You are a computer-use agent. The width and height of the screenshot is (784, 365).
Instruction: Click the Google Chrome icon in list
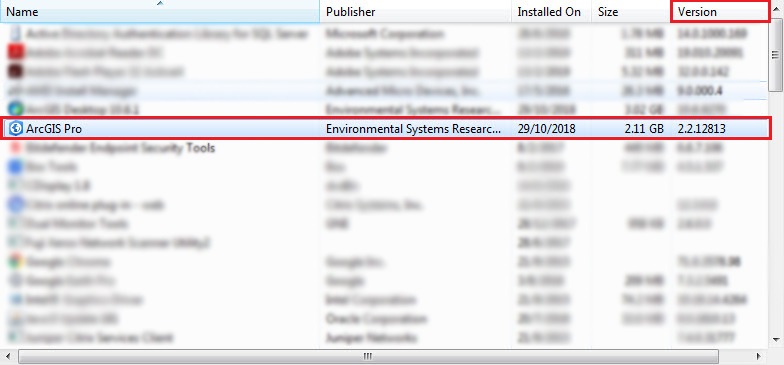[16, 262]
